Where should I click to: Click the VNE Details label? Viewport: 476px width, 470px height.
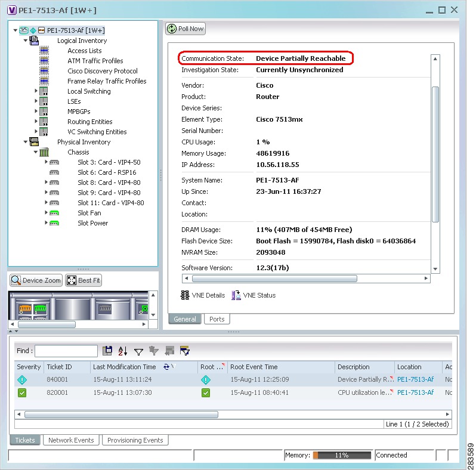208,295
